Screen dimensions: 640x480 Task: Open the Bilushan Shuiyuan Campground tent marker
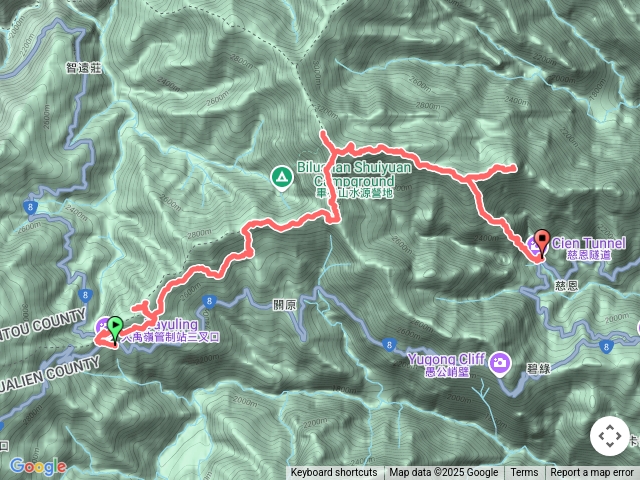tap(281, 178)
